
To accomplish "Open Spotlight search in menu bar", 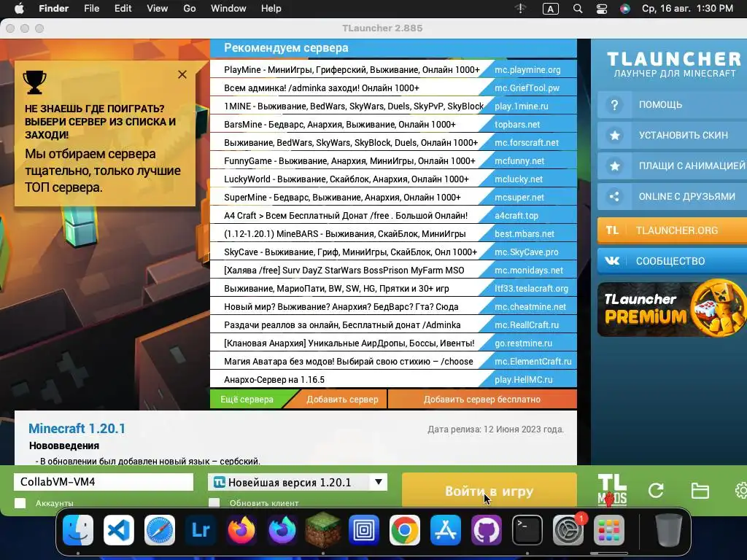I will coord(578,9).
